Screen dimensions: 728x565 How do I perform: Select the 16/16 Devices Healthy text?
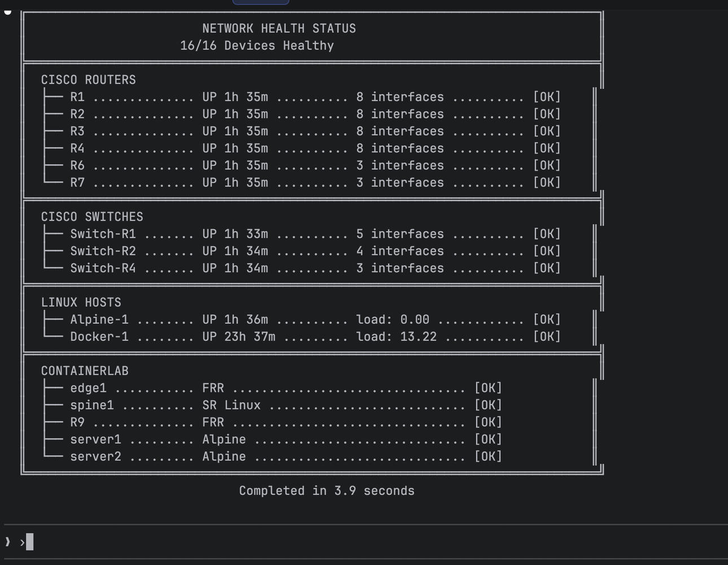(x=257, y=46)
